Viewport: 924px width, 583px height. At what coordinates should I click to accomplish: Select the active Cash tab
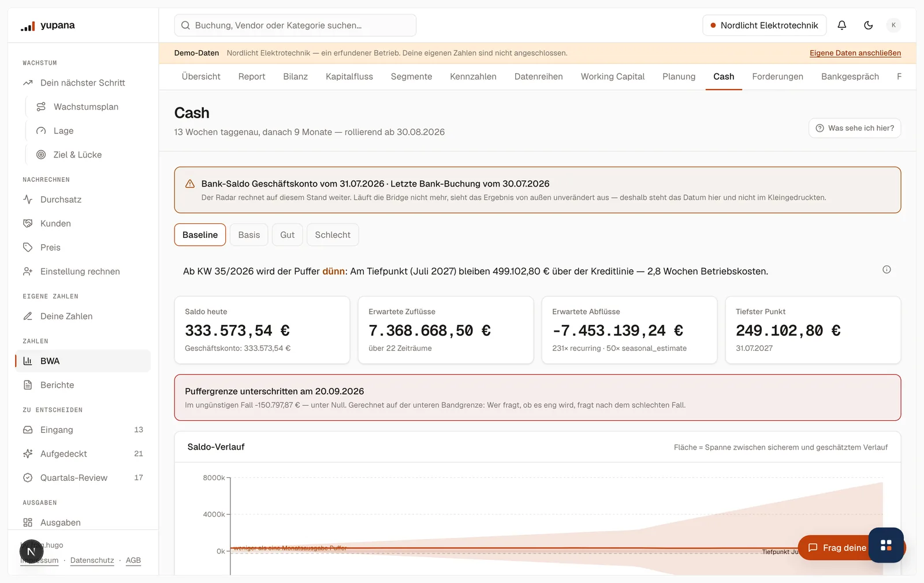tap(724, 77)
